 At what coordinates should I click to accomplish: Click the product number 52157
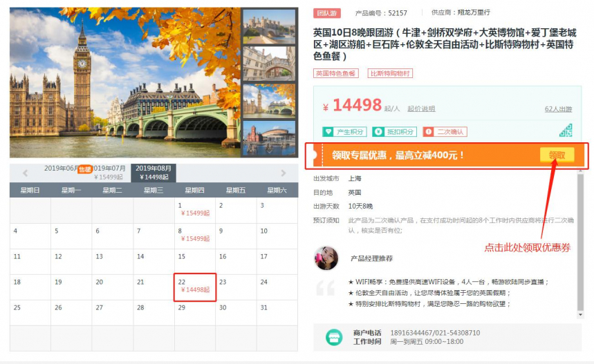tap(398, 13)
